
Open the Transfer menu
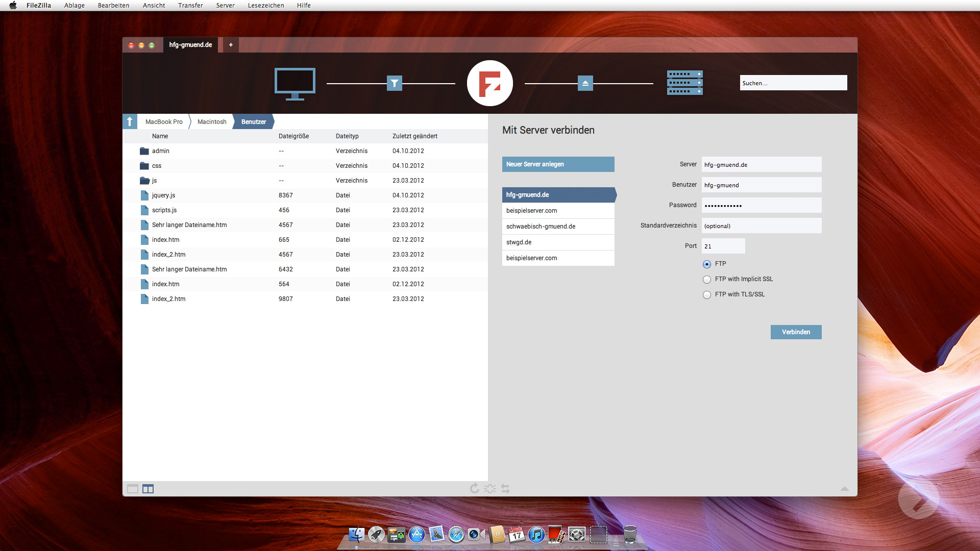pos(190,6)
